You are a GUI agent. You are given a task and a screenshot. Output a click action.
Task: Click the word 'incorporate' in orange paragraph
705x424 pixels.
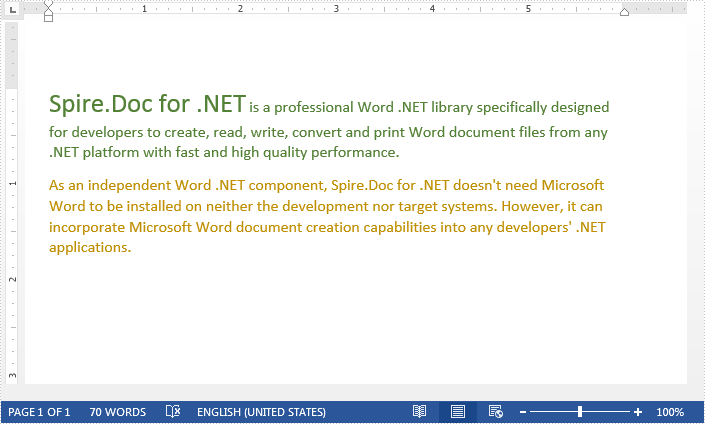tap(87, 228)
